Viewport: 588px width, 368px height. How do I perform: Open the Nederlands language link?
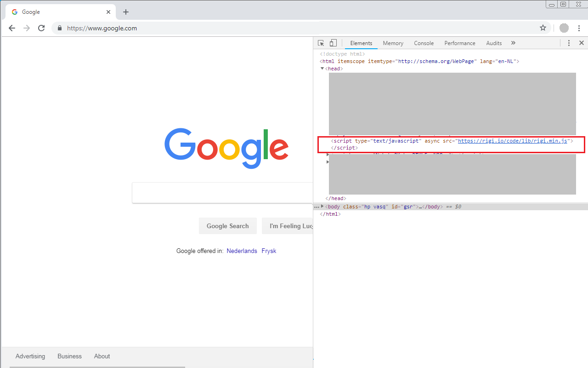[x=242, y=251]
